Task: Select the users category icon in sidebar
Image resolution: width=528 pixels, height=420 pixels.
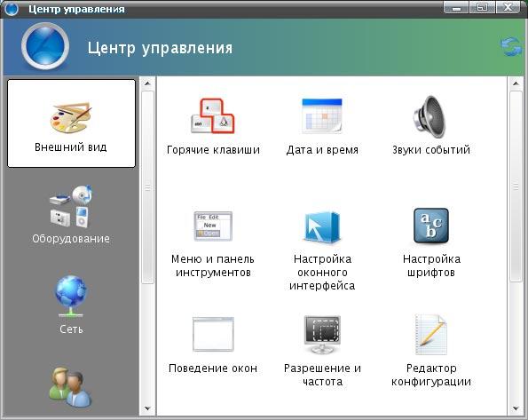Action: [70, 388]
